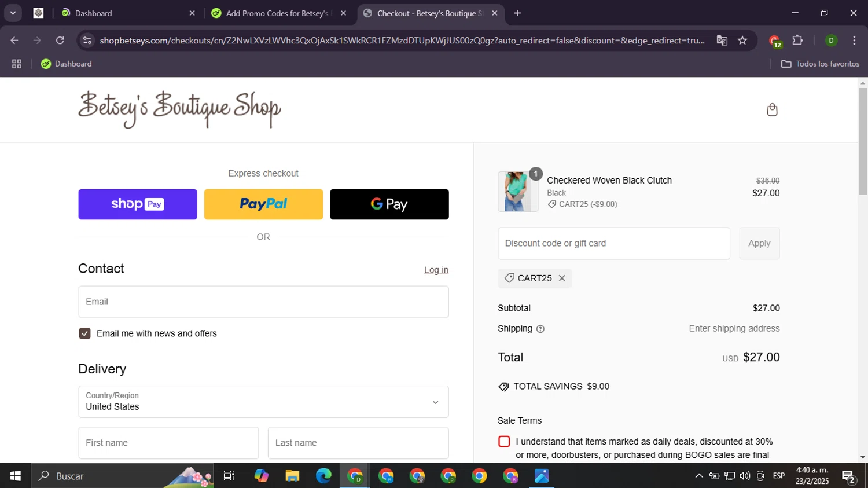This screenshot has width=868, height=488.
Task: Click the CART25 (-$9.00) discount label
Action: 582,204
